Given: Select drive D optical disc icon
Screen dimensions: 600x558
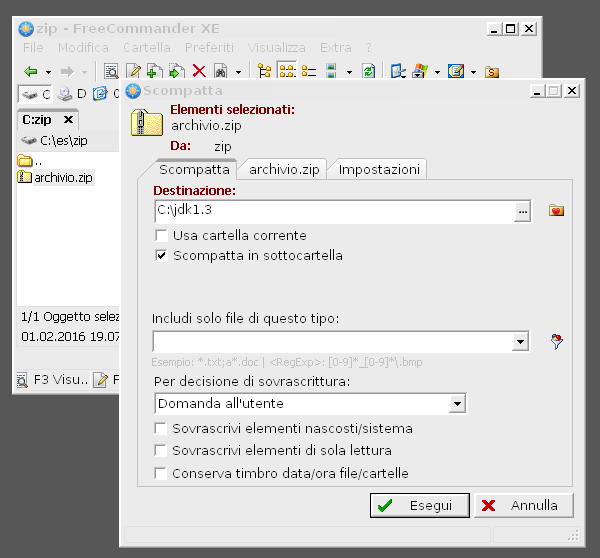Looking at the screenshot, I should [x=64, y=94].
